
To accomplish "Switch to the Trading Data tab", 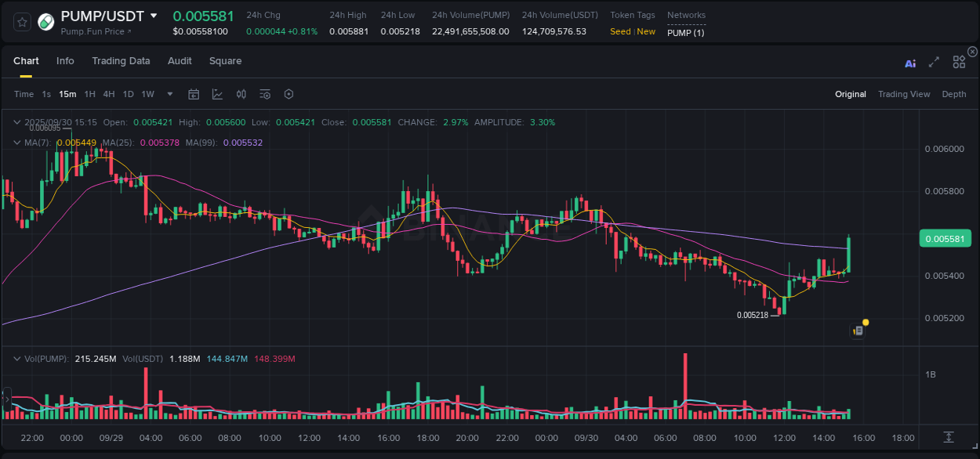I will (121, 60).
